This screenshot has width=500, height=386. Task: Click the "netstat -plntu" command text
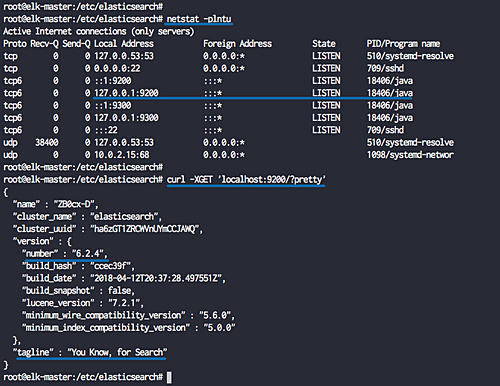click(x=199, y=19)
